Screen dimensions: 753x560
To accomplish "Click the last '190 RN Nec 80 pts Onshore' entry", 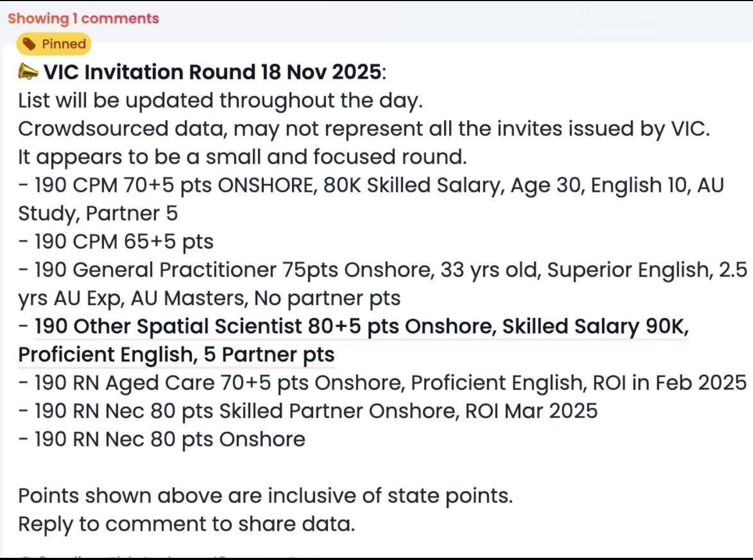I will (161, 440).
